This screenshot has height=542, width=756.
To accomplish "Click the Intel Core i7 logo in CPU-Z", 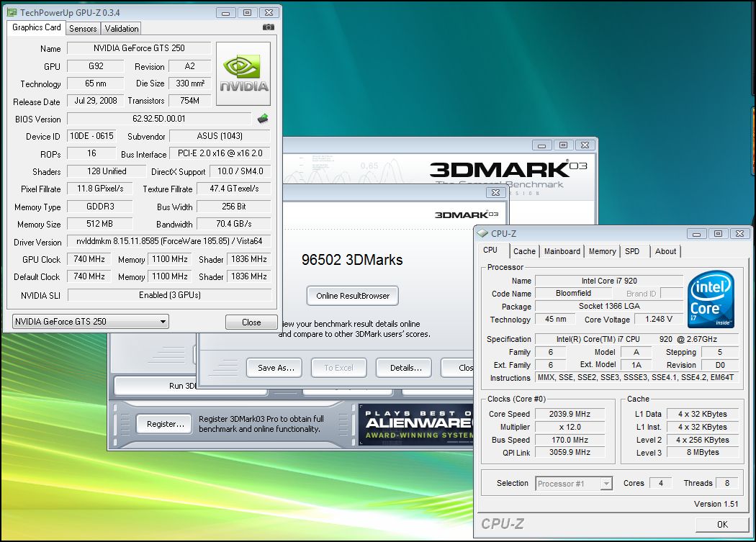I will pyautogui.click(x=711, y=299).
